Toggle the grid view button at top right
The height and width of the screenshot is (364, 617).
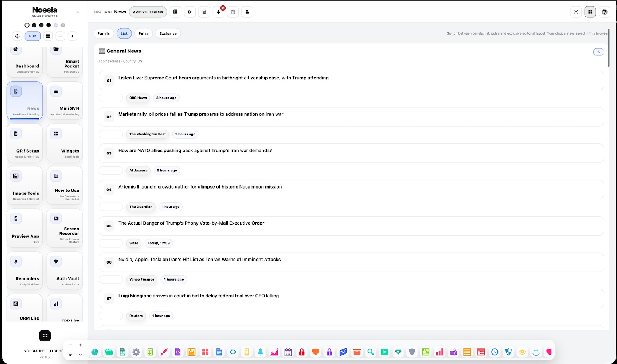[x=590, y=12]
